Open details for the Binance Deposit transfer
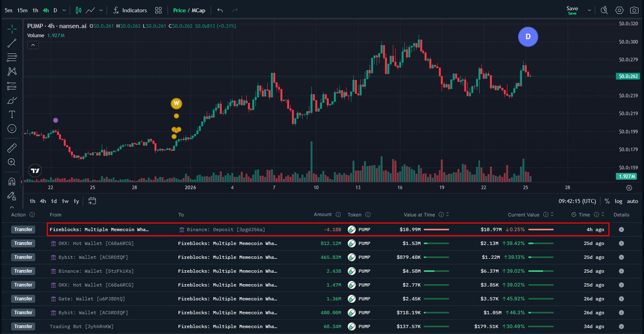The width and height of the screenshot is (644, 334). pyautogui.click(x=621, y=229)
